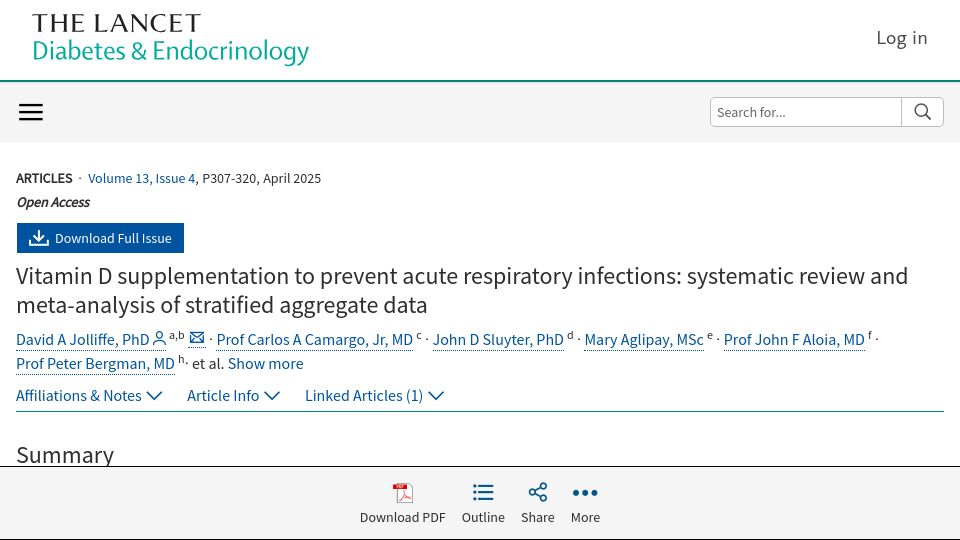The image size is (960, 540).
Task: Click Show more authors link
Action: coord(266,364)
